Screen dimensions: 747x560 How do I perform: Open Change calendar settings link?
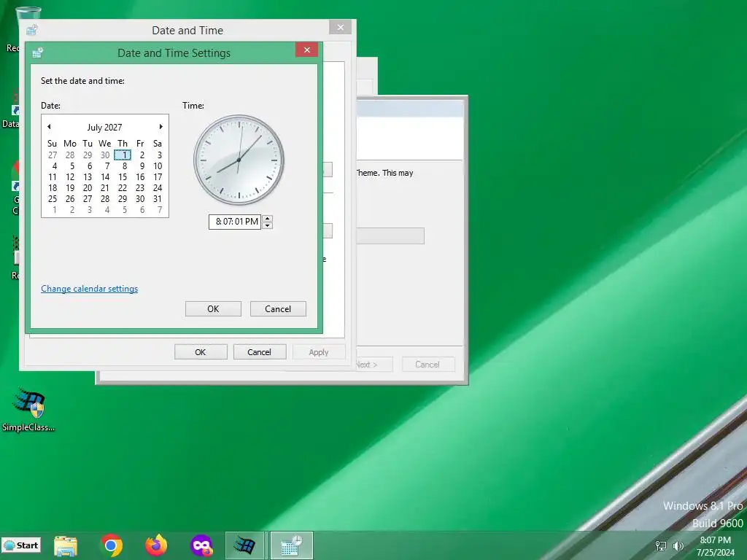point(89,289)
